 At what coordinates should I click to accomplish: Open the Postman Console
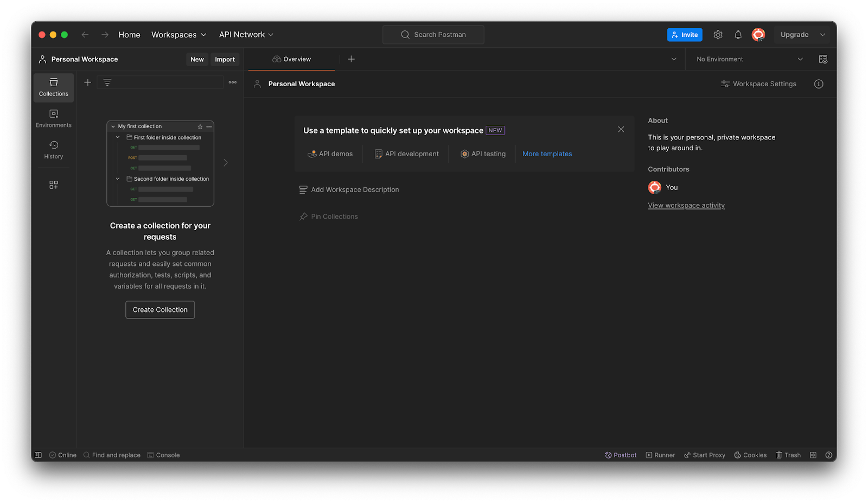[163, 455]
